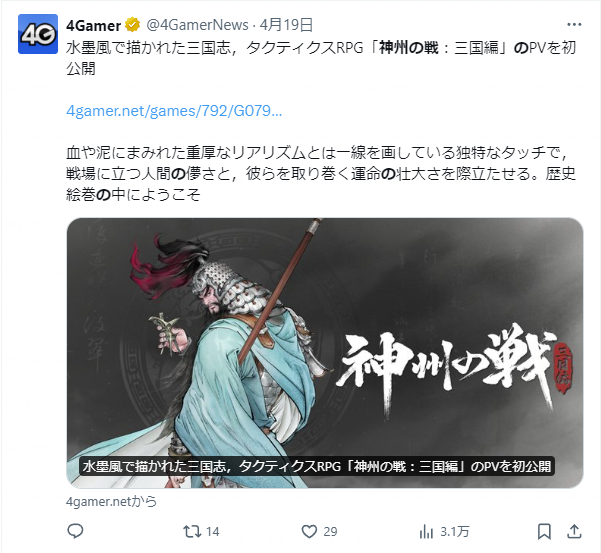Open the three-dot more options menu
601x553 pixels.
[574, 25]
